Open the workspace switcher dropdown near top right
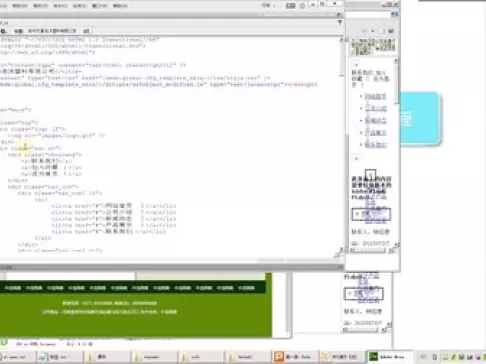Viewport: 486px width, 364px height. click(x=269, y=5)
